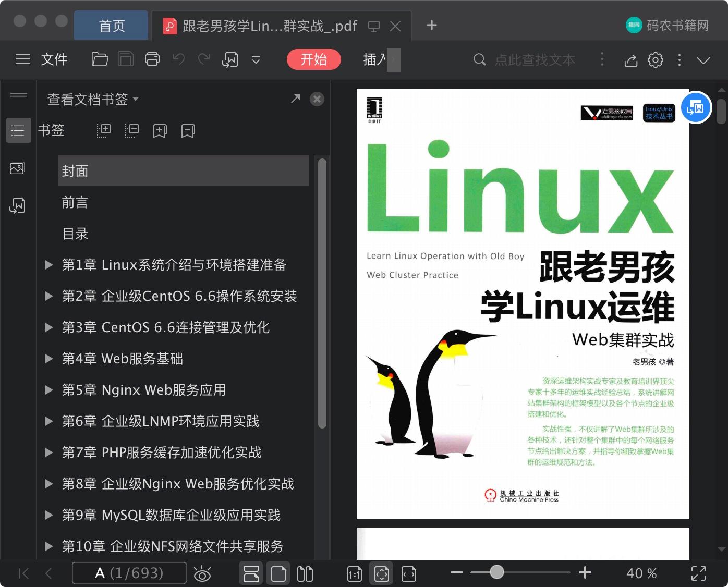The width and height of the screenshot is (728, 587).
Task: Expand 第1章 Linux系统介绍与环境搭建准备
Action: pyautogui.click(x=49, y=265)
